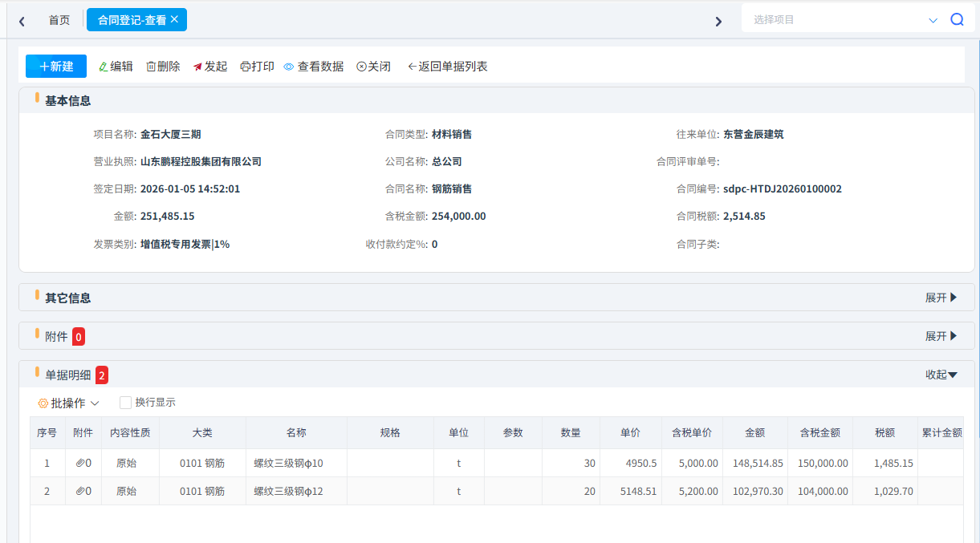Expand the 其它信息 section

click(x=941, y=298)
